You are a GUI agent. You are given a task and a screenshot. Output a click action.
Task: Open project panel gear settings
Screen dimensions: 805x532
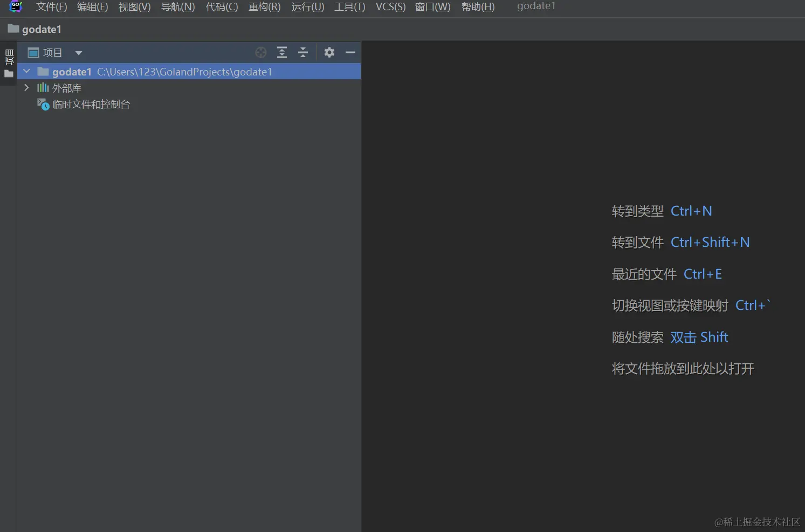click(x=329, y=52)
